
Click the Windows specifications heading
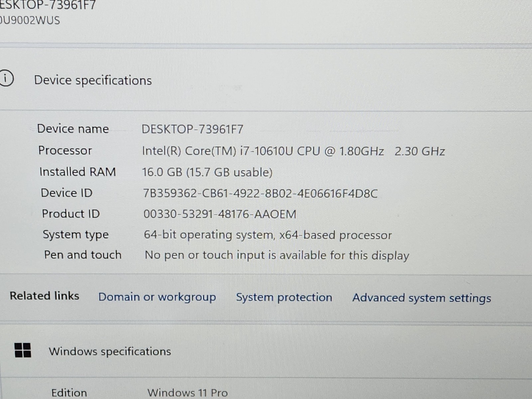(110, 351)
